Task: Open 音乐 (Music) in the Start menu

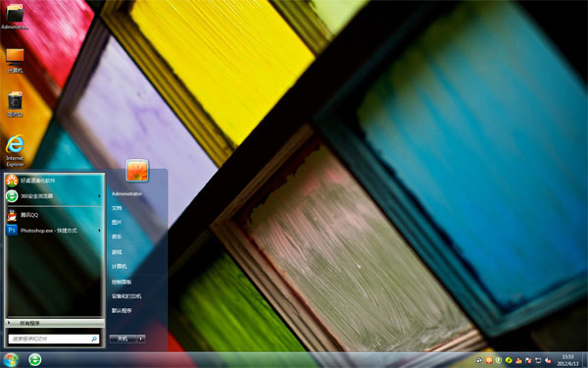Action: pyautogui.click(x=117, y=237)
